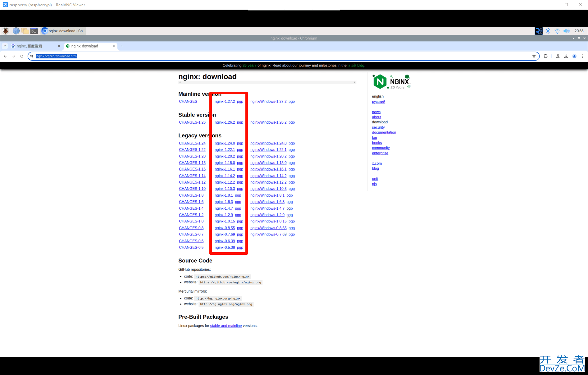Switch to the nginx: download tab

[90, 46]
